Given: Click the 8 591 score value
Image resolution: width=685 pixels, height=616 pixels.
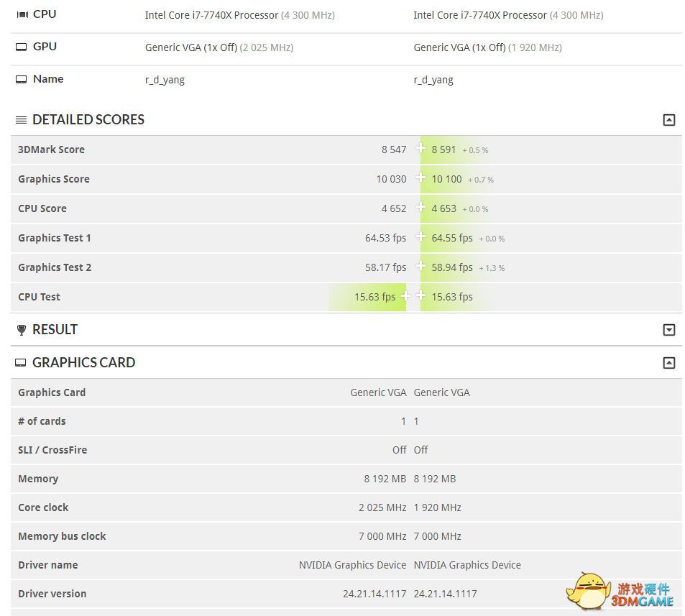Looking at the screenshot, I should 443,150.
